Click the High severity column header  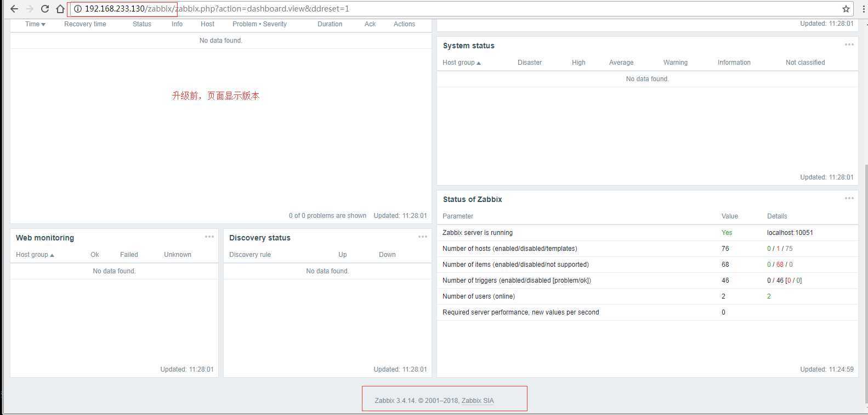pos(578,63)
